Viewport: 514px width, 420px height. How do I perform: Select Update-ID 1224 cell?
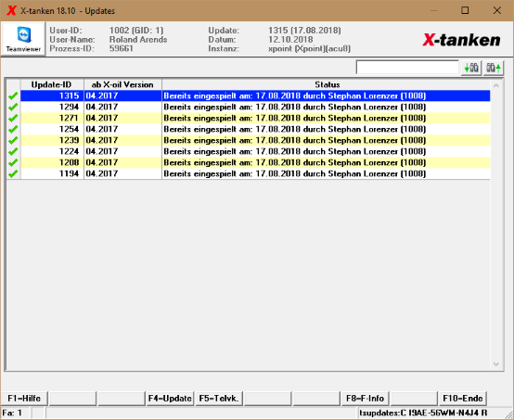52,151
